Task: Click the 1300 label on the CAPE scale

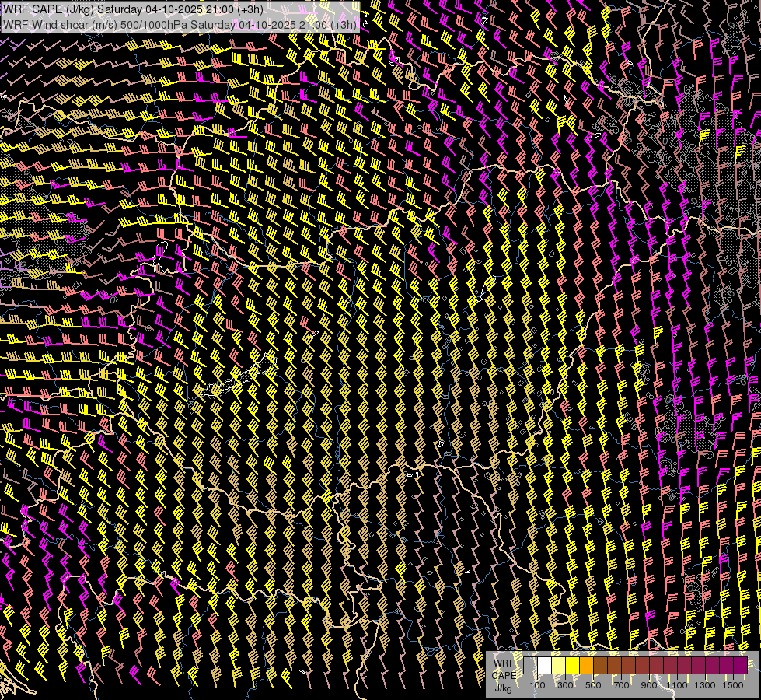Action: tap(705, 685)
